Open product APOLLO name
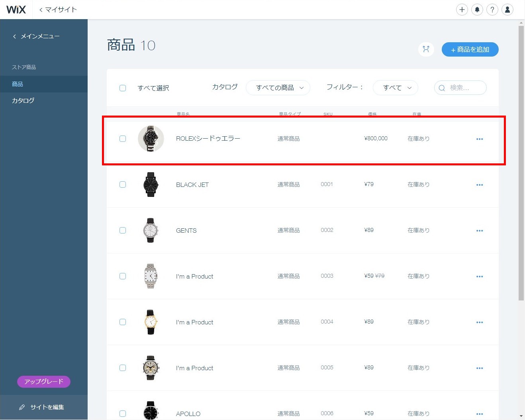The image size is (525, 420). pyautogui.click(x=188, y=414)
